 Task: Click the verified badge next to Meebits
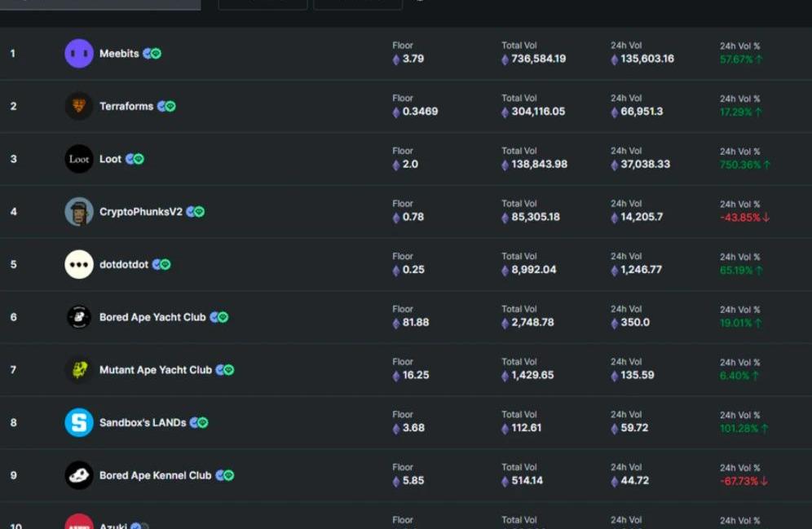pos(152,54)
